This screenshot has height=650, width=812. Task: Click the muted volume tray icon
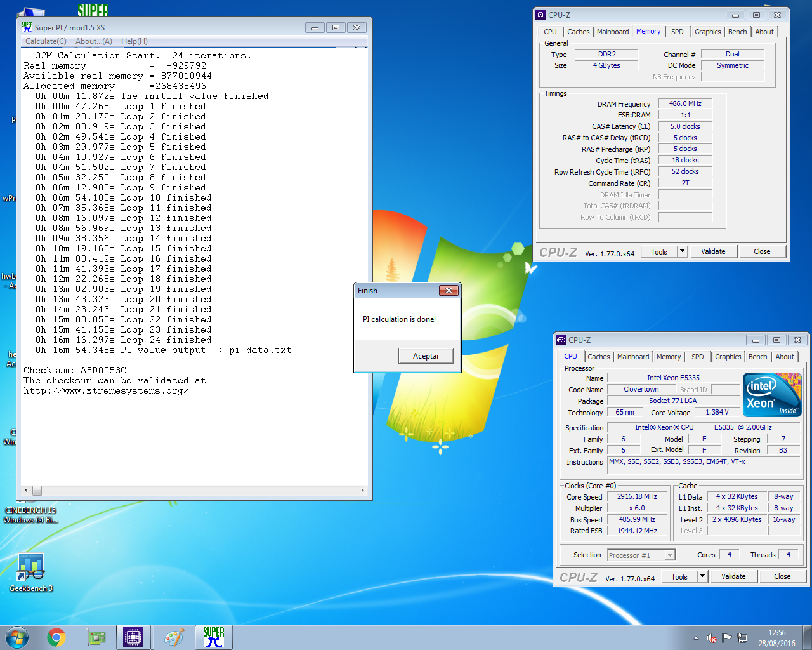(x=711, y=638)
